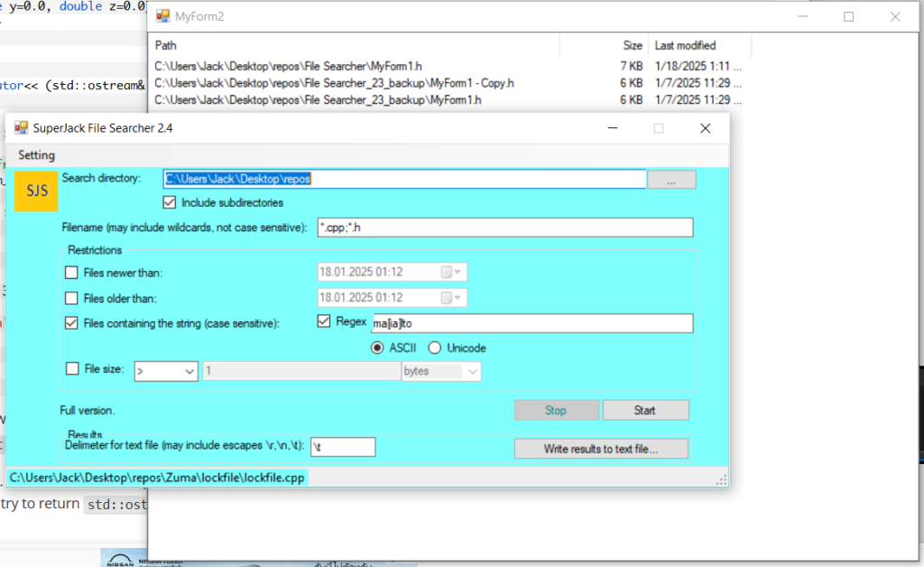
Task: Enable the Files older than checkbox
Action: [x=72, y=297]
